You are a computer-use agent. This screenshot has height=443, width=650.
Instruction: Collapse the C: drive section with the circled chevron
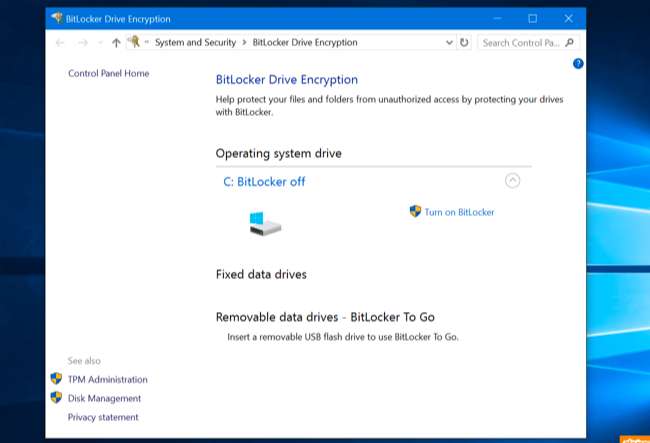[512, 181]
